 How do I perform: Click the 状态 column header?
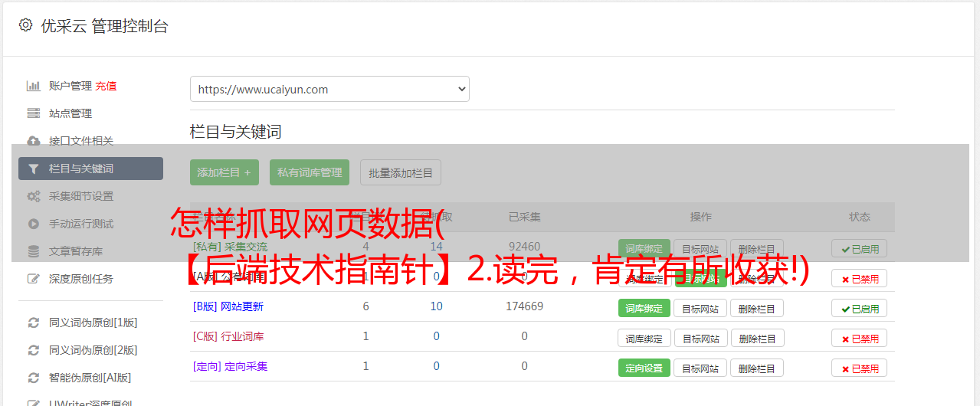pyautogui.click(x=860, y=217)
